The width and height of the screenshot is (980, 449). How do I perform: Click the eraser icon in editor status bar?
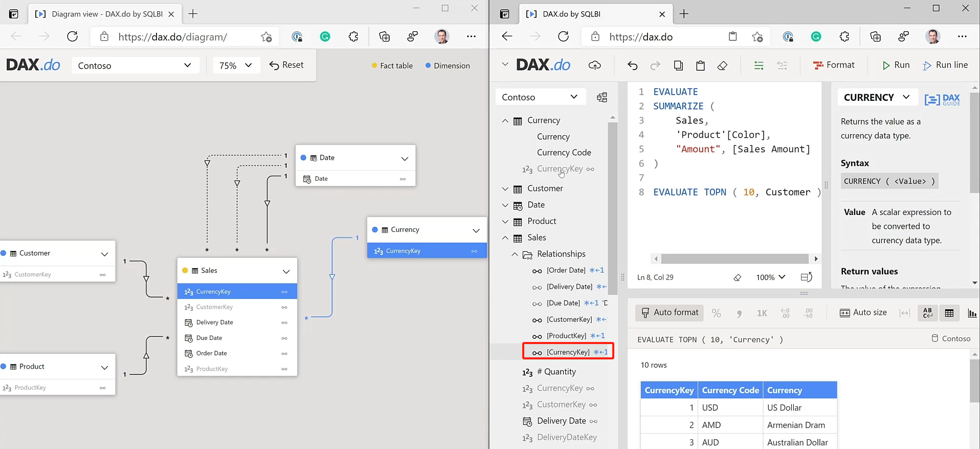coord(737,277)
